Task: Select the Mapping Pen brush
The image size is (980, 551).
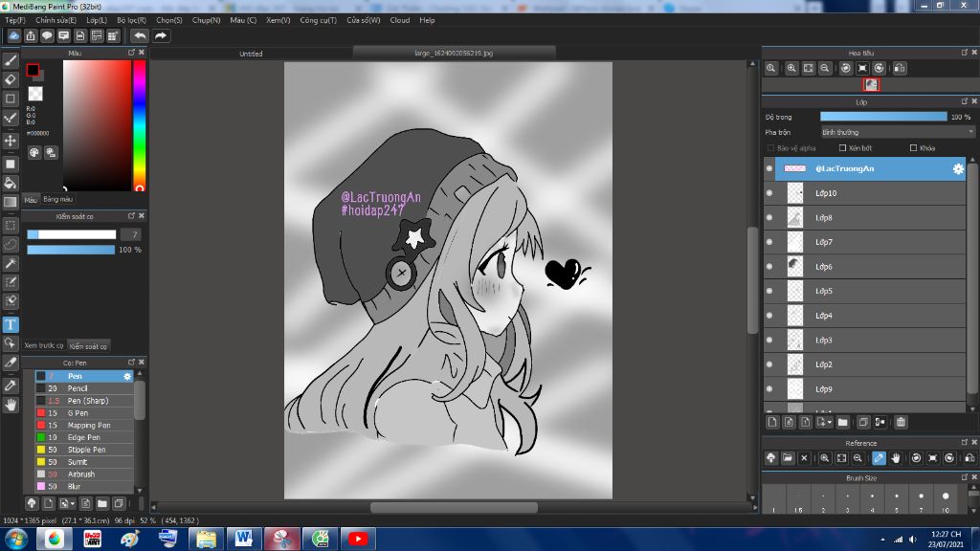Action: 84,426
